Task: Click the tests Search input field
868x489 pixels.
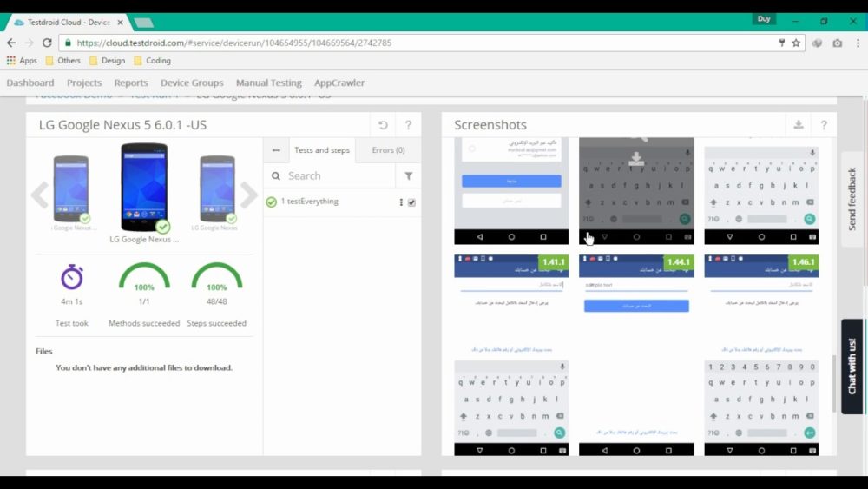Action: pyautogui.click(x=334, y=175)
